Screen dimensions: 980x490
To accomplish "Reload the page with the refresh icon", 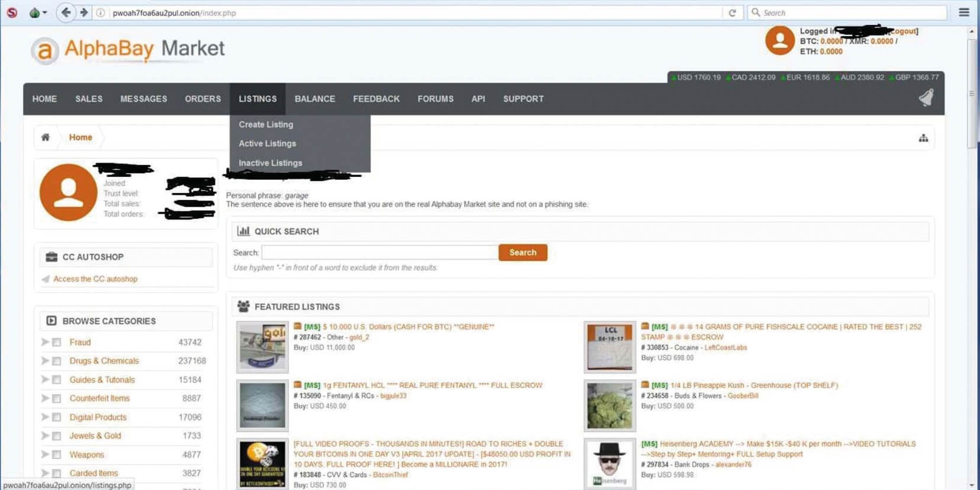I will tap(732, 12).
